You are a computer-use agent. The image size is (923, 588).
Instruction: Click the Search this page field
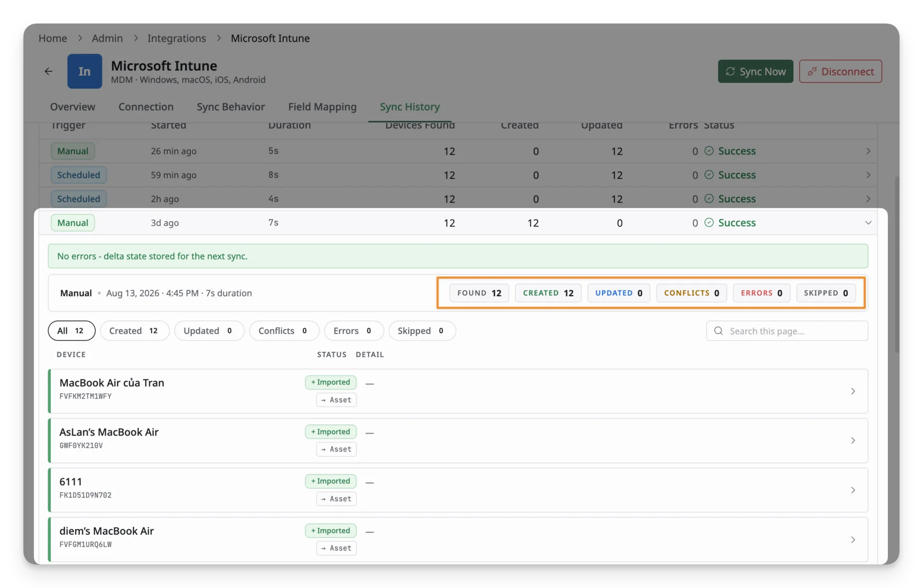coord(787,331)
